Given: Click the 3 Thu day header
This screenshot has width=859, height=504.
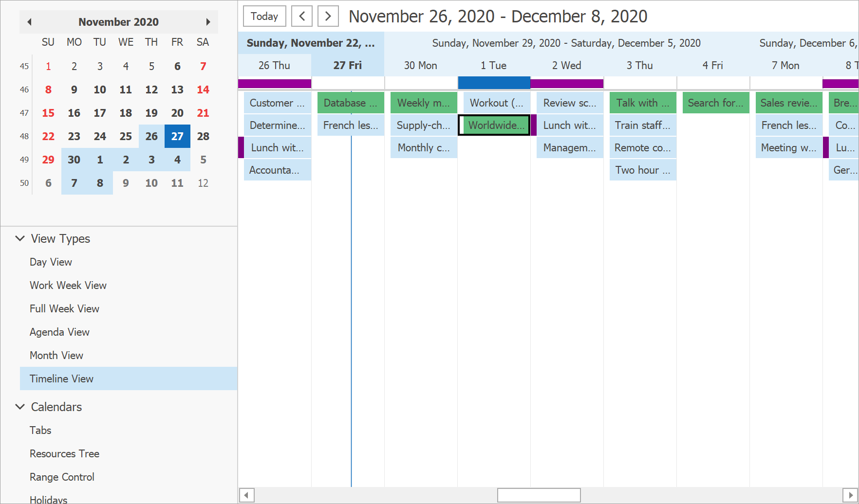Looking at the screenshot, I should coord(639,65).
